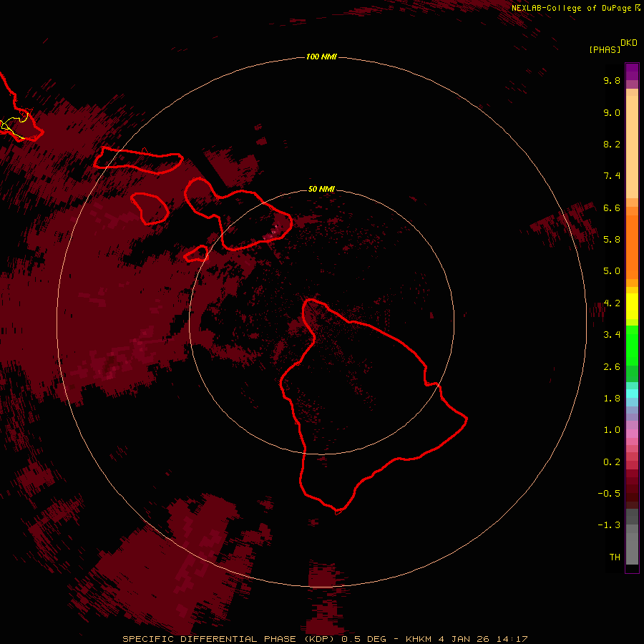Screen dimensions: 644x644
Task: Select the 3.4 scale value
Action: (612, 335)
